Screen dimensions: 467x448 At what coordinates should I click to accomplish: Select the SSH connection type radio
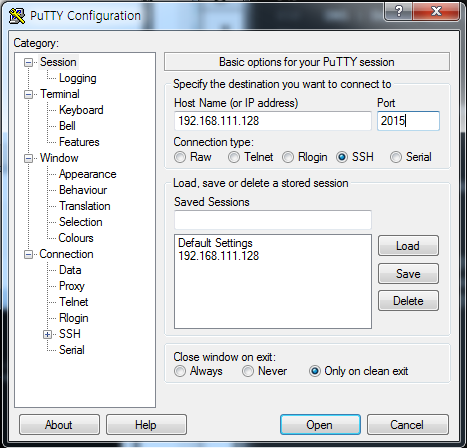(342, 157)
